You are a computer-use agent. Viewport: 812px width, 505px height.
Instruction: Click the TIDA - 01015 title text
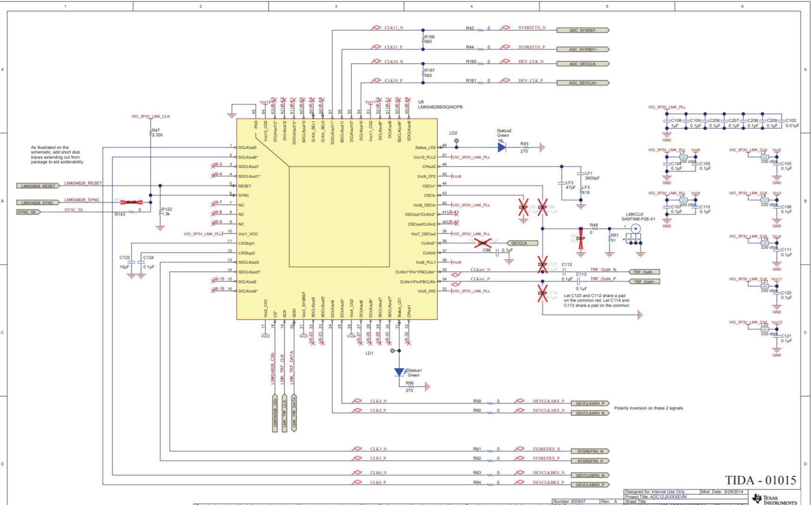click(760, 480)
